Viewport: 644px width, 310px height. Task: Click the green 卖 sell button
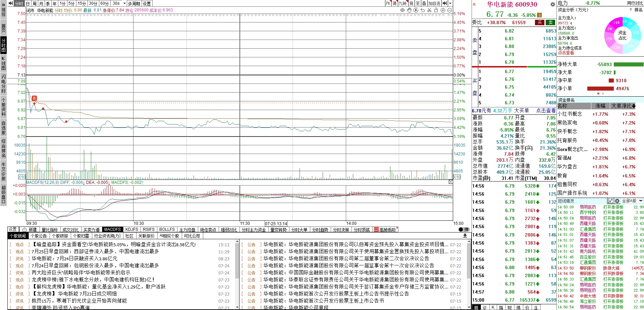pyautogui.click(x=550, y=22)
